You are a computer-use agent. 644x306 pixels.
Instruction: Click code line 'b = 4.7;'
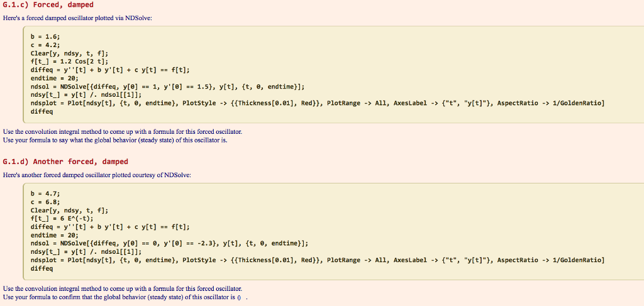(x=45, y=193)
